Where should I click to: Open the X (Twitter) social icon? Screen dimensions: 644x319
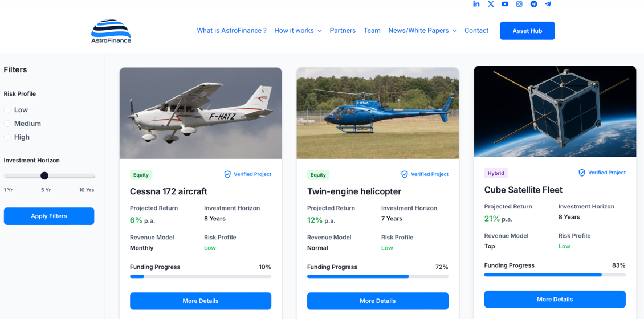pyautogui.click(x=491, y=4)
